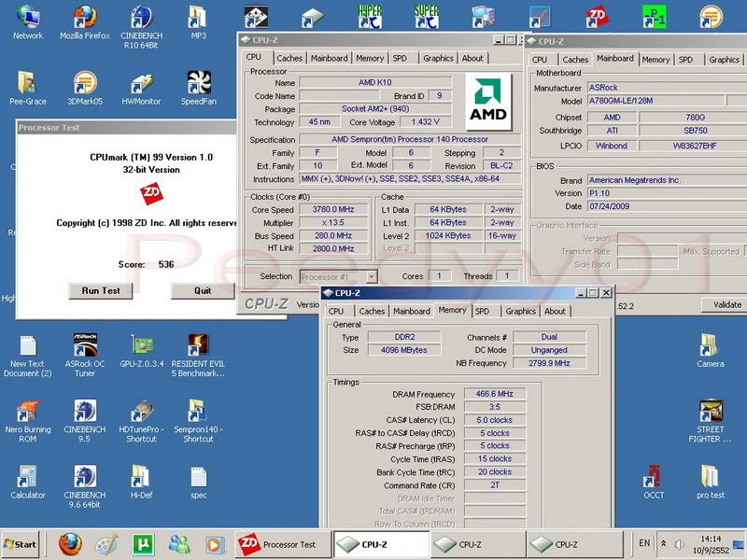The width and height of the screenshot is (747, 560).
Task: Switch to Processor Test in the taskbar
Action: [283, 544]
